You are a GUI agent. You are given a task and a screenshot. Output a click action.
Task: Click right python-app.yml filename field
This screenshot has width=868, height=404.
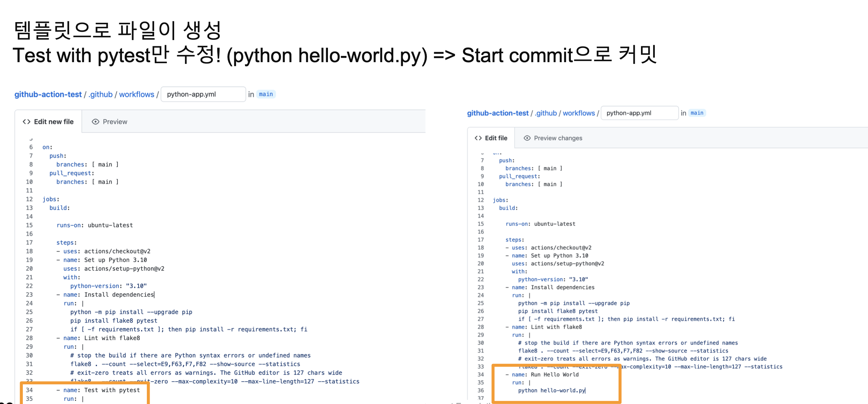coord(639,113)
